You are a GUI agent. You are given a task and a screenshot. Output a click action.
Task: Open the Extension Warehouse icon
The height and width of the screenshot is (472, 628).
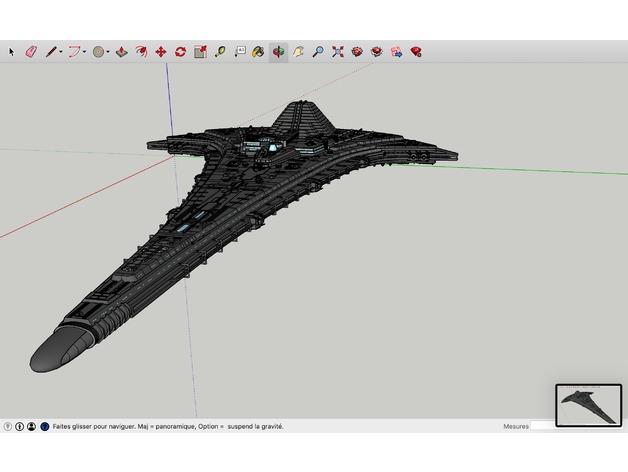(x=376, y=52)
